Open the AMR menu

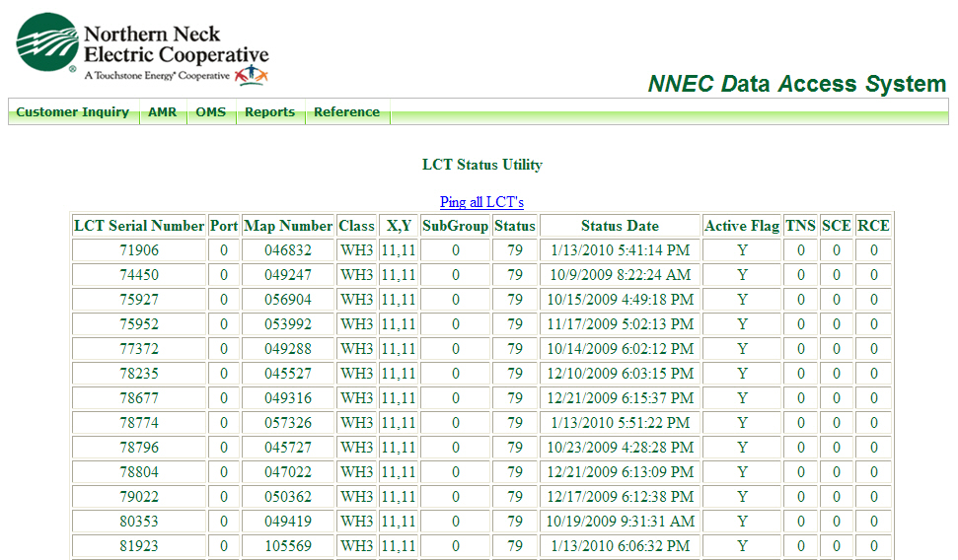point(162,112)
